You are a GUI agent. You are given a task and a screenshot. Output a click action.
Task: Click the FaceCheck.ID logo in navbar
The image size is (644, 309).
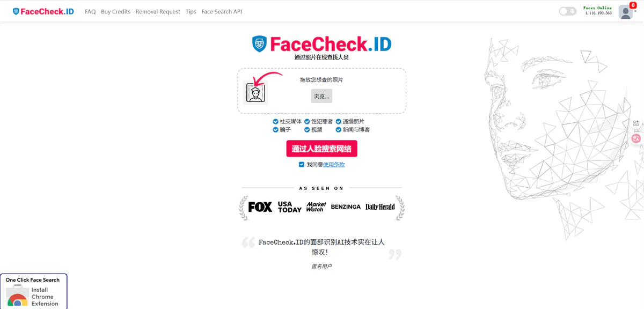point(43,11)
